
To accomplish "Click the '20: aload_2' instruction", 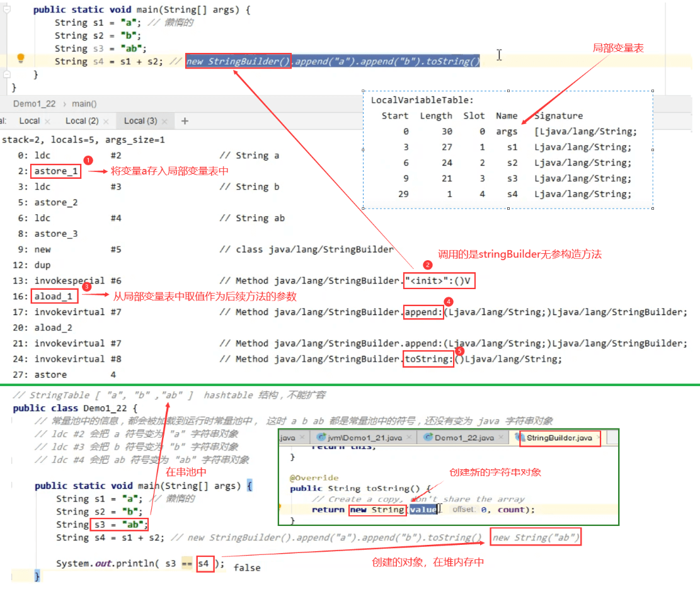I will click(x=42, y=328).
